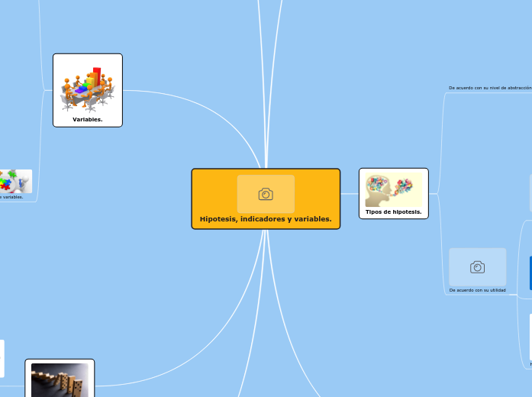Click the white node at lower right edge
This screenshot has height=397, width=532.
530,336
